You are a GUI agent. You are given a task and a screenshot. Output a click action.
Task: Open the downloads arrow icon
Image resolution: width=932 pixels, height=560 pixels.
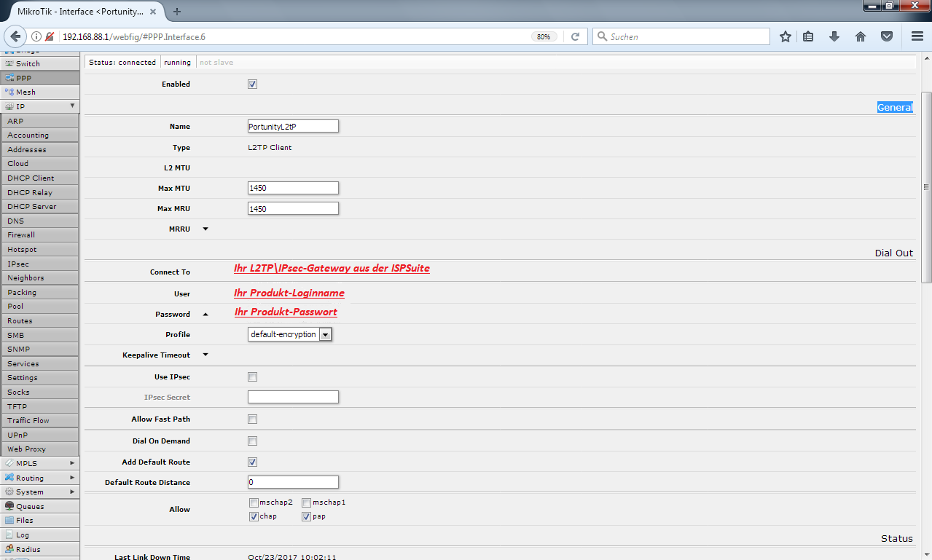(x=834, y=36)
